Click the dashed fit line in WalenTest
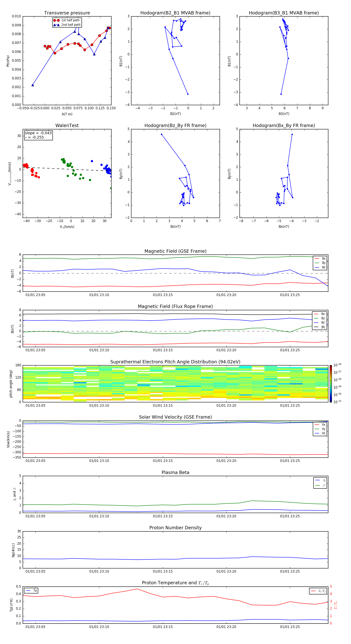Viewport: 351px width, 644px height. [x=67, y=169]
